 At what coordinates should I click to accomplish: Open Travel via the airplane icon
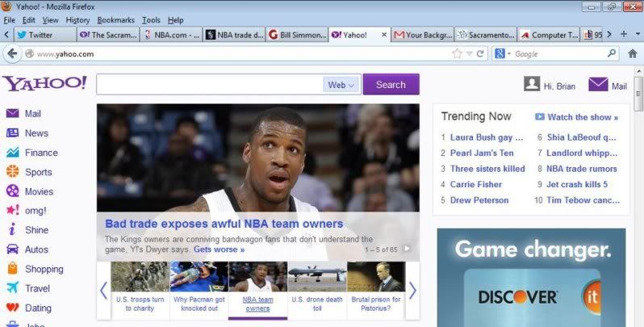(13, 288)
